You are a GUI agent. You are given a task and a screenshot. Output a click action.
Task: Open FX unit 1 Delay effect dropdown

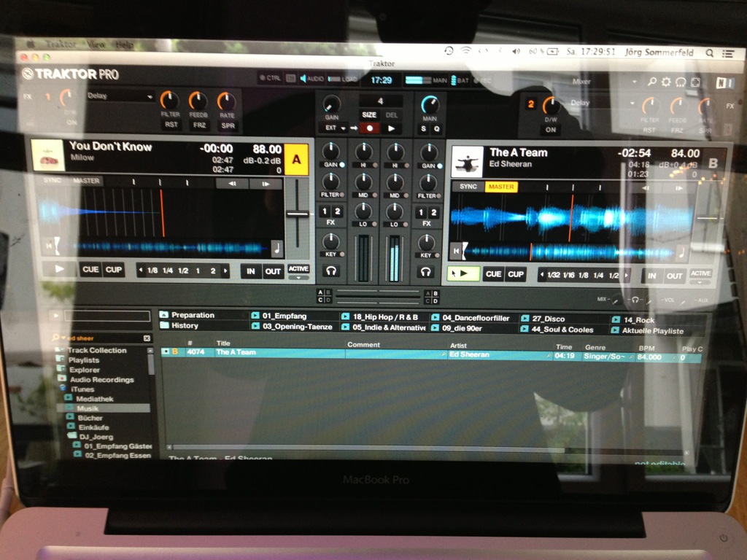click(x=120, y=96)
